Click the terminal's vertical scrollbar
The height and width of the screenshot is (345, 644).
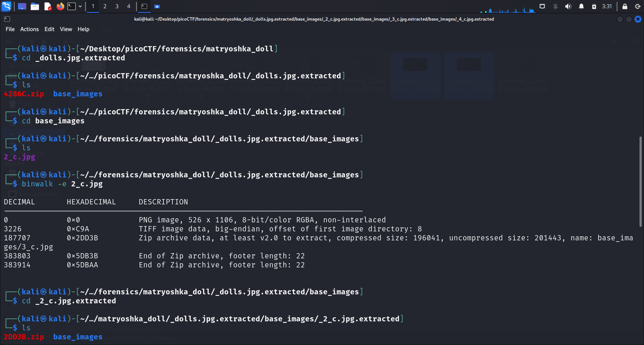tap(640, 181)
